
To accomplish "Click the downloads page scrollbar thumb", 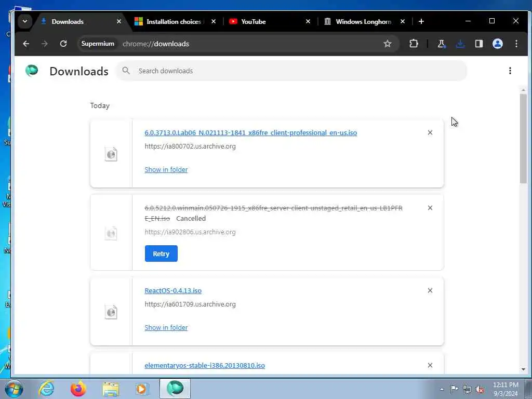I will tap(523, 139).
